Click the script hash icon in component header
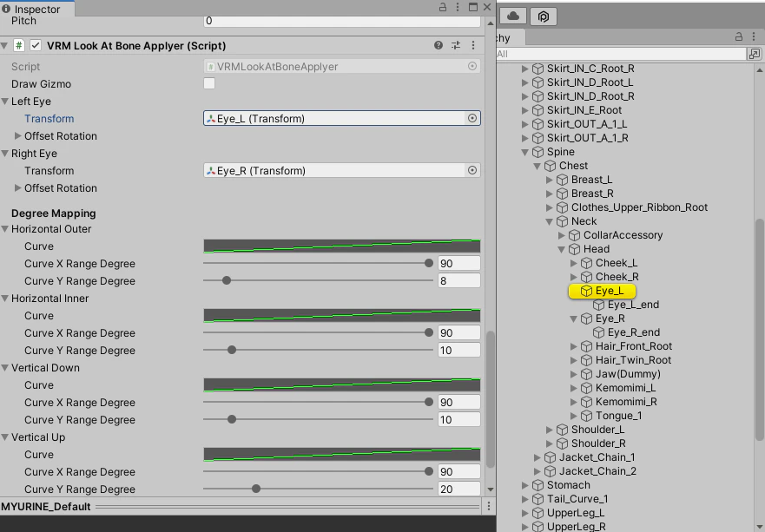 pyautogui.click(x=18, y=45)
